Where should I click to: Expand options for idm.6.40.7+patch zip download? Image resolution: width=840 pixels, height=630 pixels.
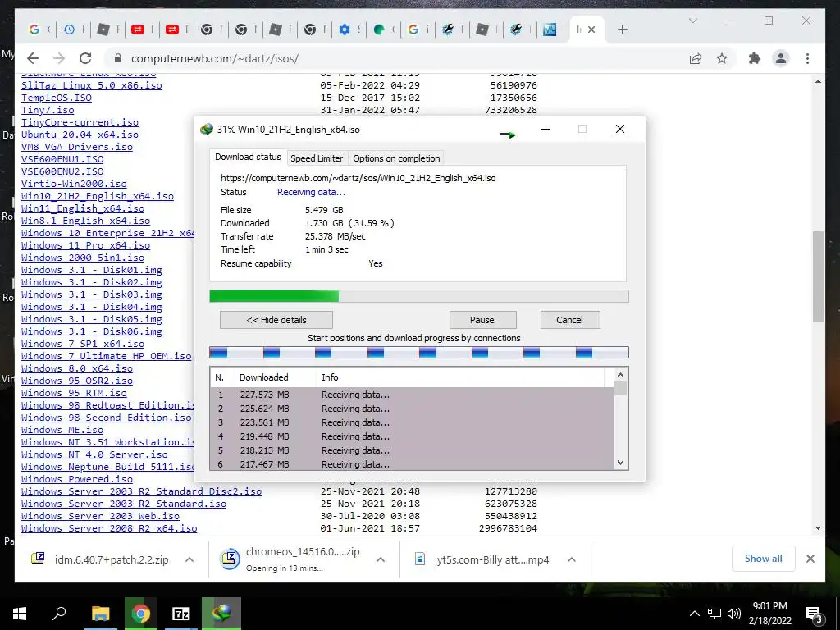pyautogui.click(x=189, y=559)
